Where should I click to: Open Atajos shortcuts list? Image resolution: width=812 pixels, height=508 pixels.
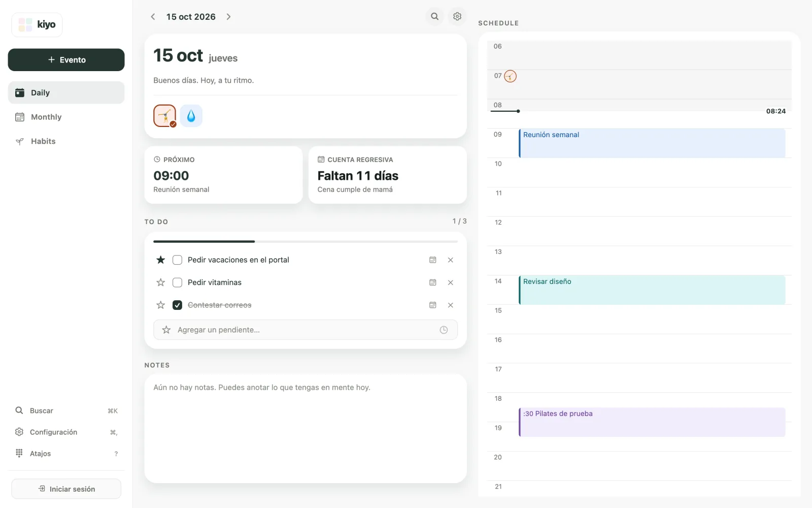click(x=66, y=454)
